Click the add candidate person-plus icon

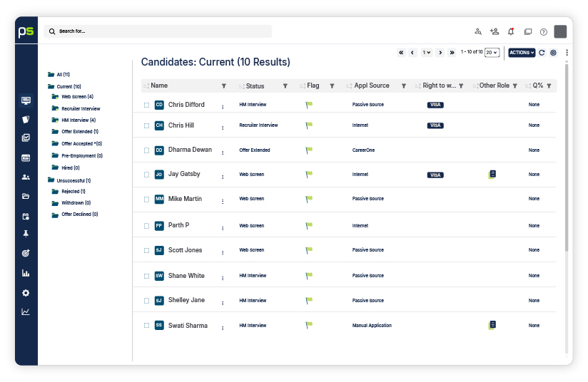coord(495,31)
